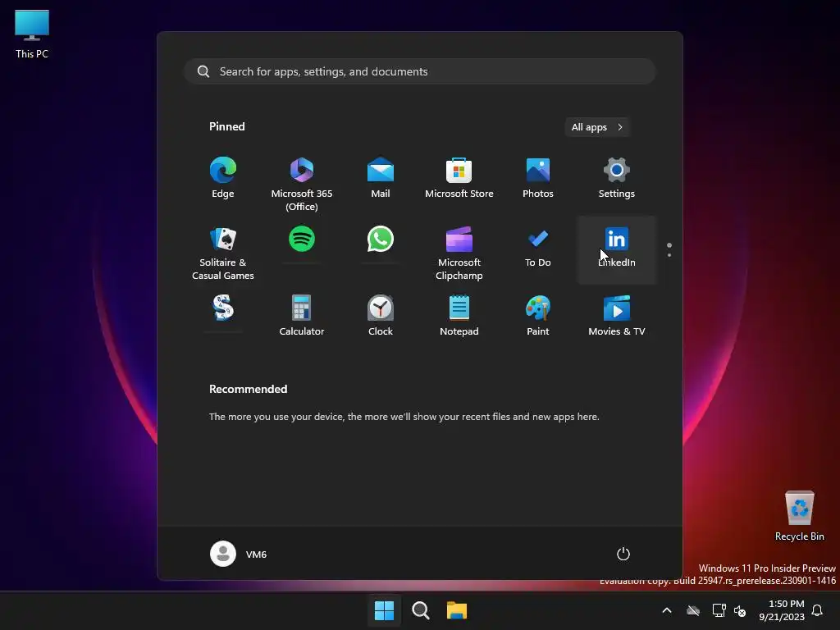Open the To Do app
The height and width of the screenshot is (630, 840).
coord(538,248)
